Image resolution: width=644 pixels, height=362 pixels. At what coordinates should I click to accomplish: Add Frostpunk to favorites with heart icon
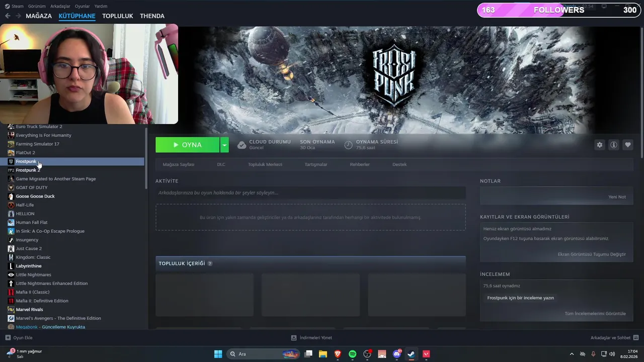(x=627, y=145)
